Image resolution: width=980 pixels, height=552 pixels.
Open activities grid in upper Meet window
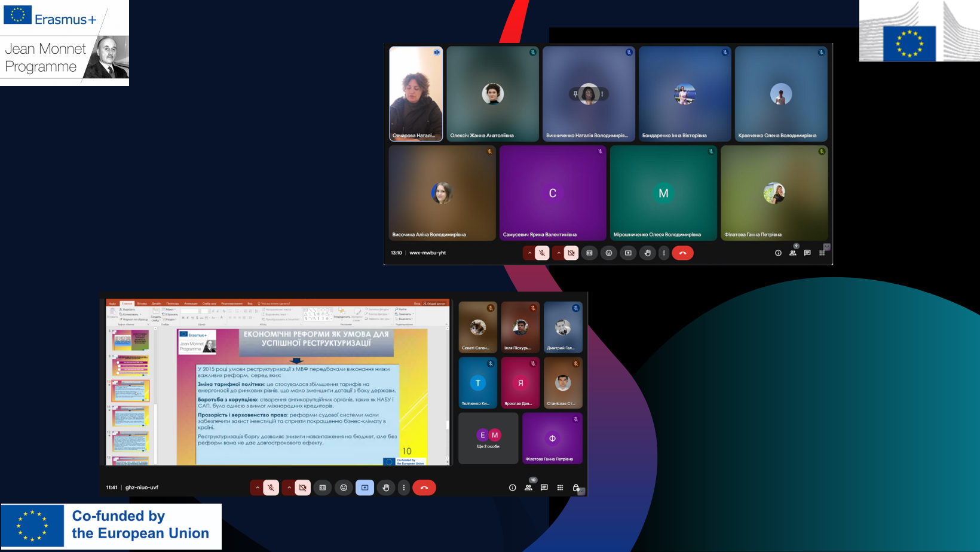click(x=822, y=253)
